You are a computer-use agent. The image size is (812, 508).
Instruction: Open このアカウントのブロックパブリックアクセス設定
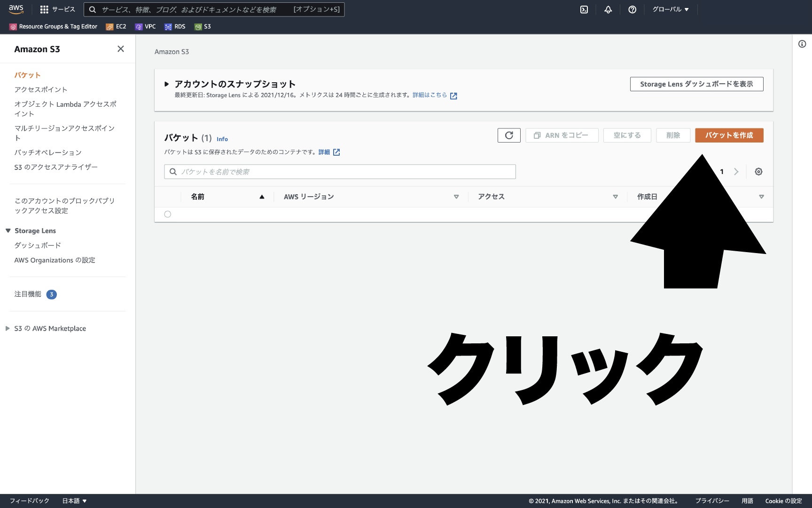(65, 206)
